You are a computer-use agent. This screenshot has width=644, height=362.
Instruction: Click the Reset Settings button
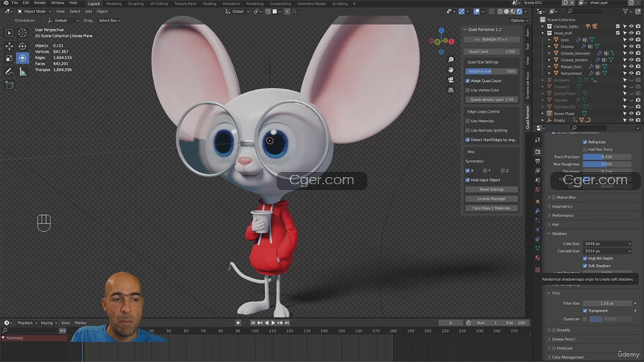(x=491, y=189)
